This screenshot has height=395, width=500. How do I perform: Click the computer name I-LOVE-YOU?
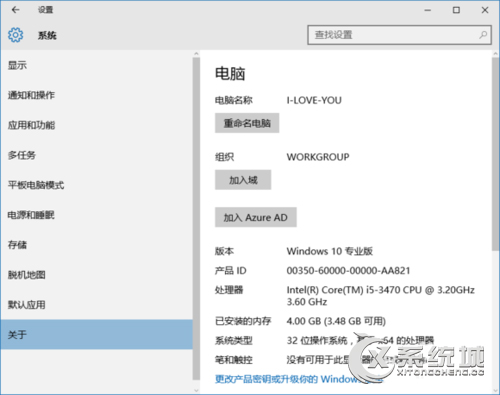pyautogui.click(x=314, y=100)
